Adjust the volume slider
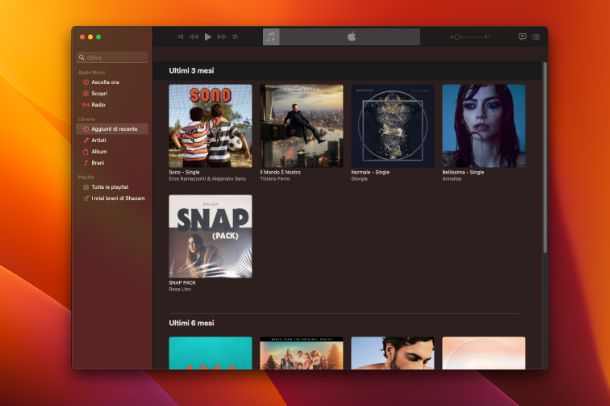The height and width of the screenshot is (406, 610). click(470, 37)
